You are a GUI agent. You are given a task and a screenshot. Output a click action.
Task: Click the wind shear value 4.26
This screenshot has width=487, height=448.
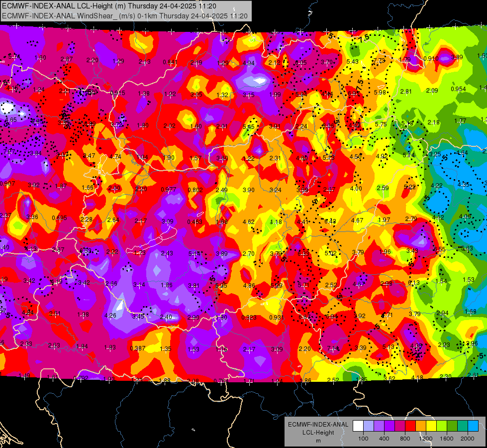coord(110,315)
